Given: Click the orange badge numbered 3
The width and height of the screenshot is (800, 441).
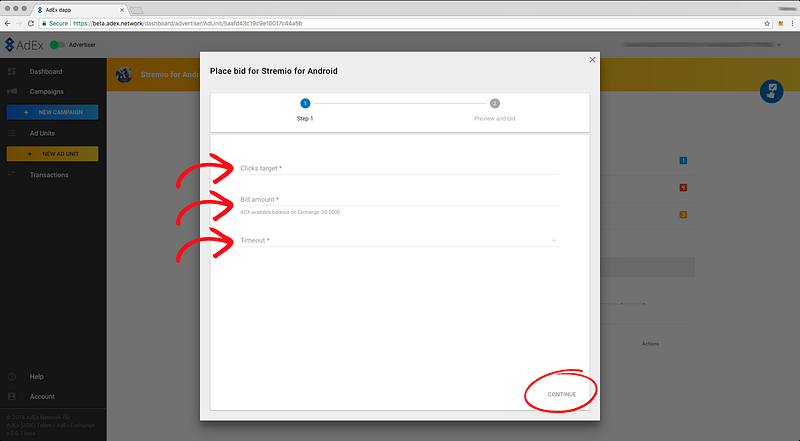Looking at the screenshot, I should click(683, 215).
